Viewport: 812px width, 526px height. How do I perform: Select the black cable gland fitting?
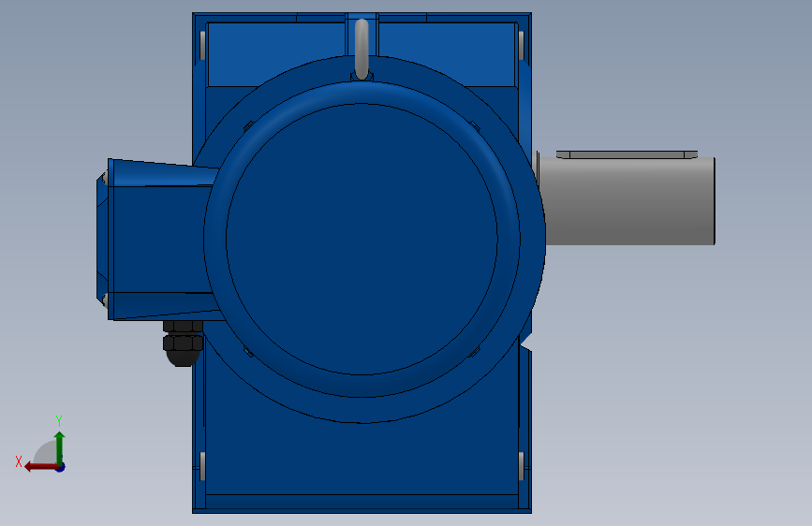click(183, 343)
